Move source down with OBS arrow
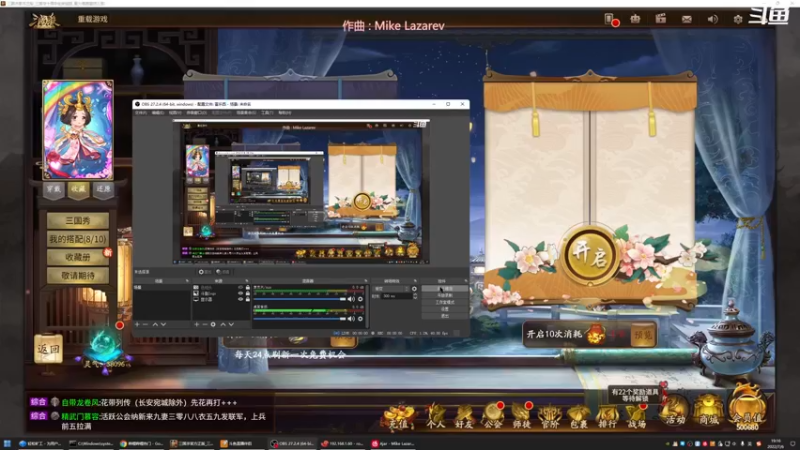This screenshot has height=450, width=800. coord(231,324)
